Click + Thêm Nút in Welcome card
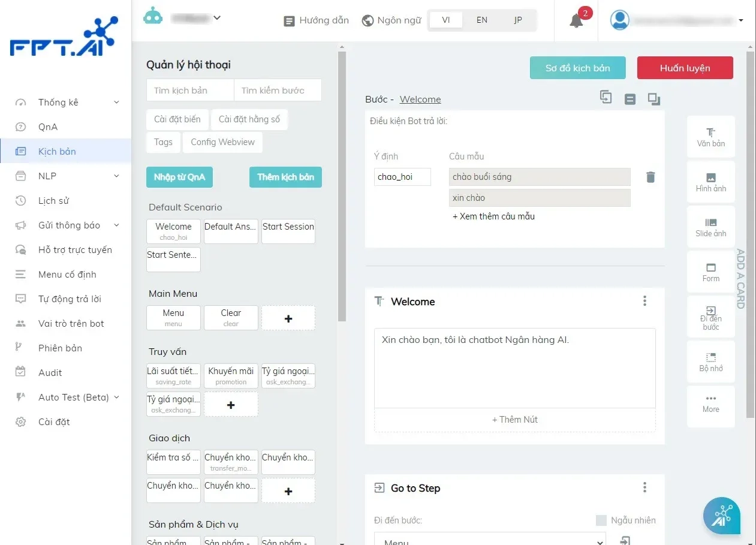Viewport: 756px width, 545px height. click(514, 420)
